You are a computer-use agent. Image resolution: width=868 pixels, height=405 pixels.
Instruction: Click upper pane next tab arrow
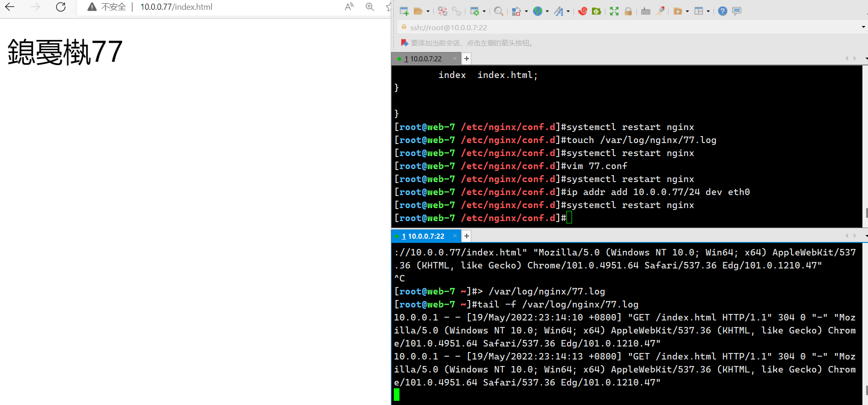(855, 59)
